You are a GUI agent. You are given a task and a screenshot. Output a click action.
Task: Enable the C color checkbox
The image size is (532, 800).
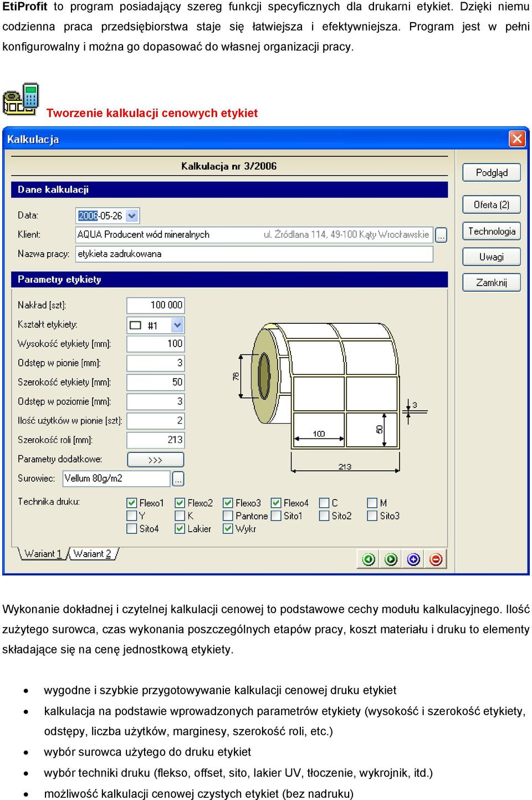pos(325,503)
